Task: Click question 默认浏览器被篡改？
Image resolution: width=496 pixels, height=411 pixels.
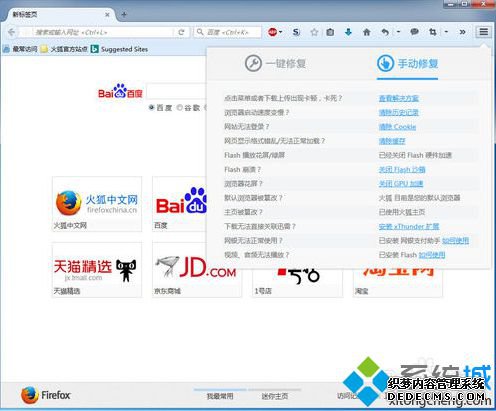Action: (x=253, y=198)
